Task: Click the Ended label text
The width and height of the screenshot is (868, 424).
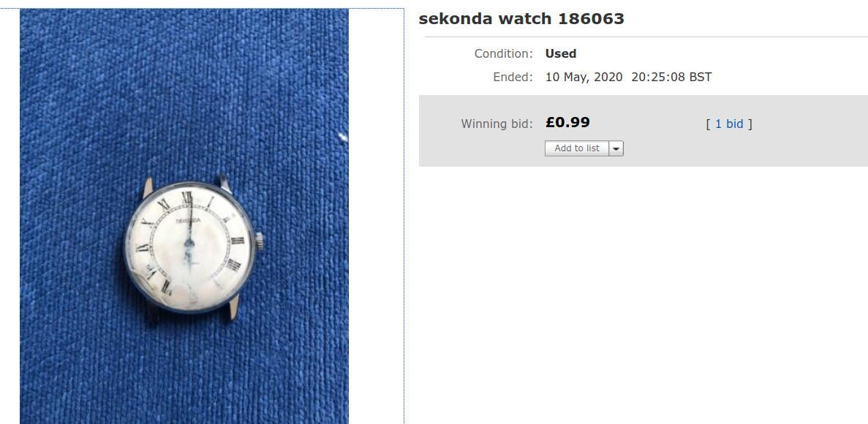Action: click(513, 77)
